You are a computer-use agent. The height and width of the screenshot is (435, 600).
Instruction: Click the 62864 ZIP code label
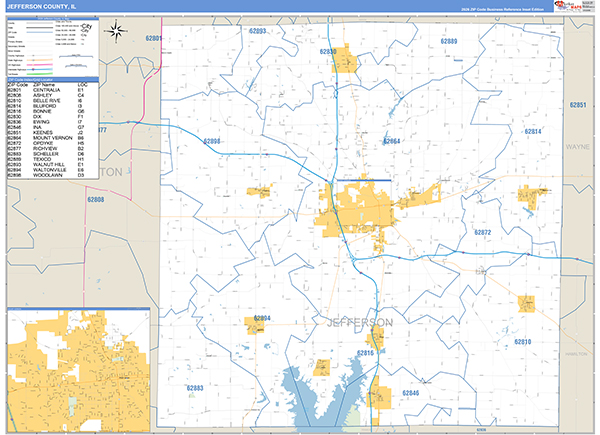[391, 142]
